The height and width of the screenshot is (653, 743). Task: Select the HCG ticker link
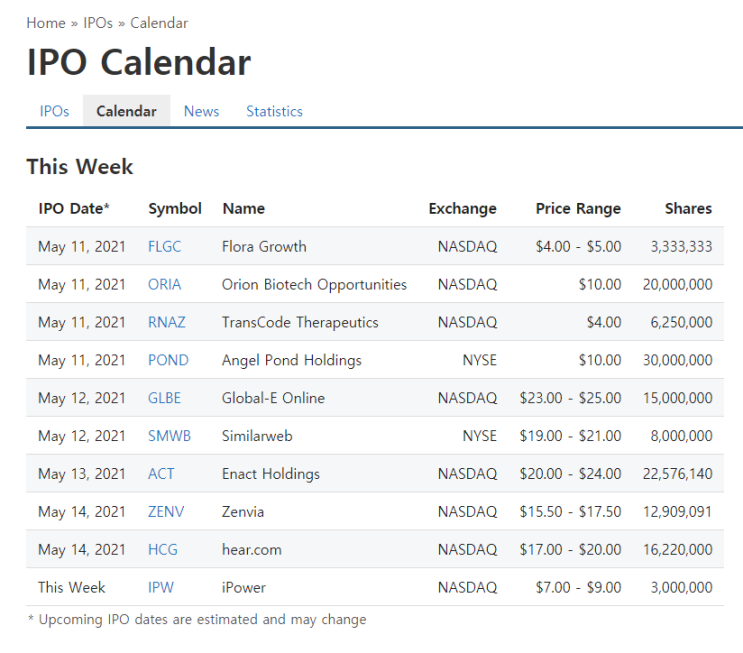pos(163,550)
